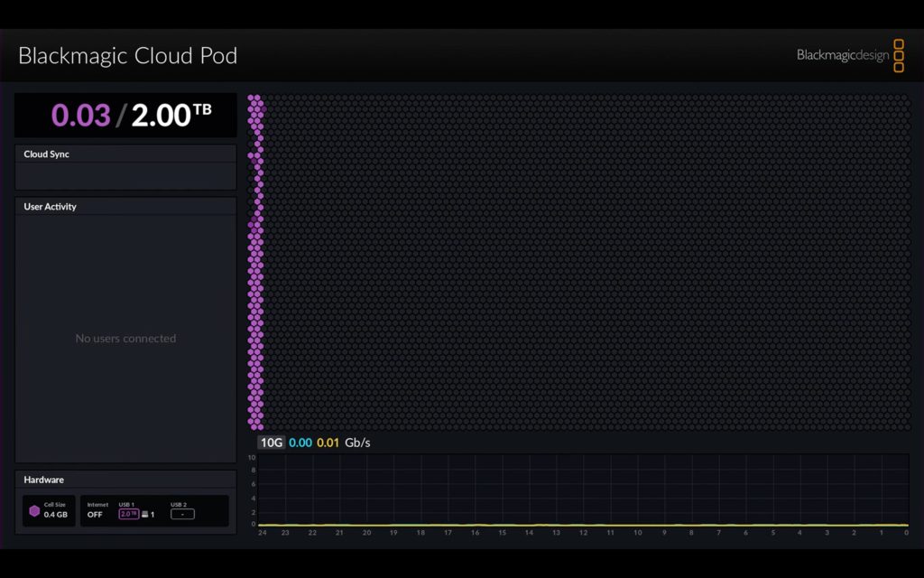Click the Internet OFF status
Screen dimensions: 924x578
click(x=95, y=514)
